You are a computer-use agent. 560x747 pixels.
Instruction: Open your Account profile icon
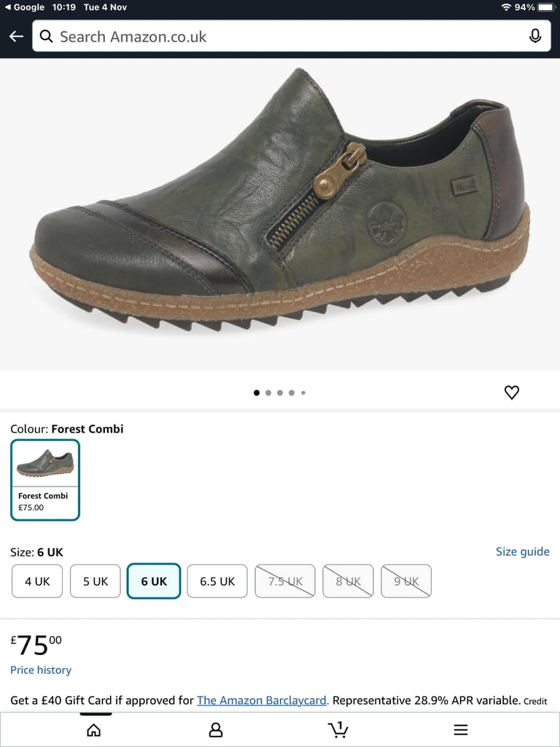(216, 729)
